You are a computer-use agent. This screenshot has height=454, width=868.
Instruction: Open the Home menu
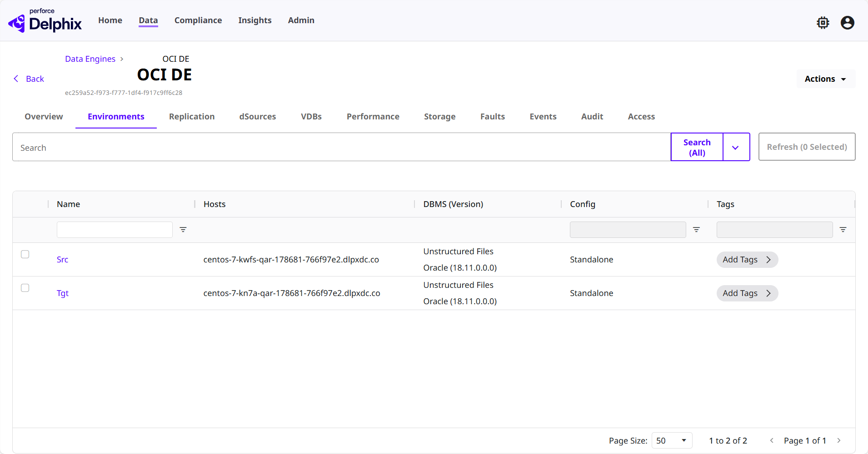point(110,20)
